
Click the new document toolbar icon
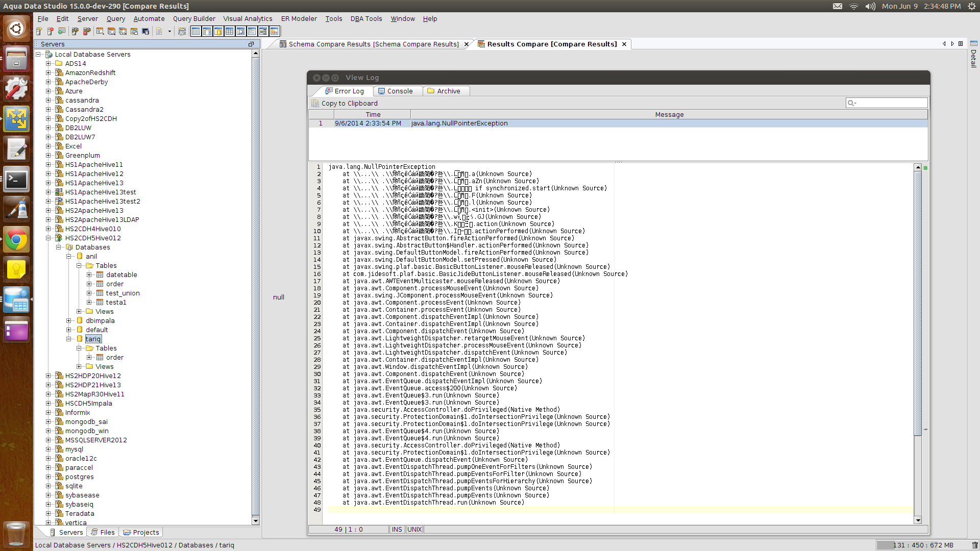tap(159, 32)
